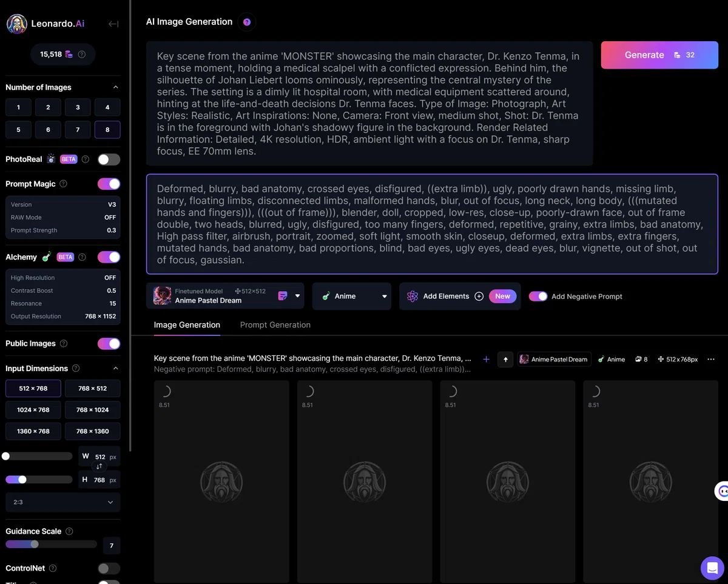The height and width of the screenshot is (584, 728).
Task: Click the Leonardo.Ai avatar logo
Action: (17, 24)
